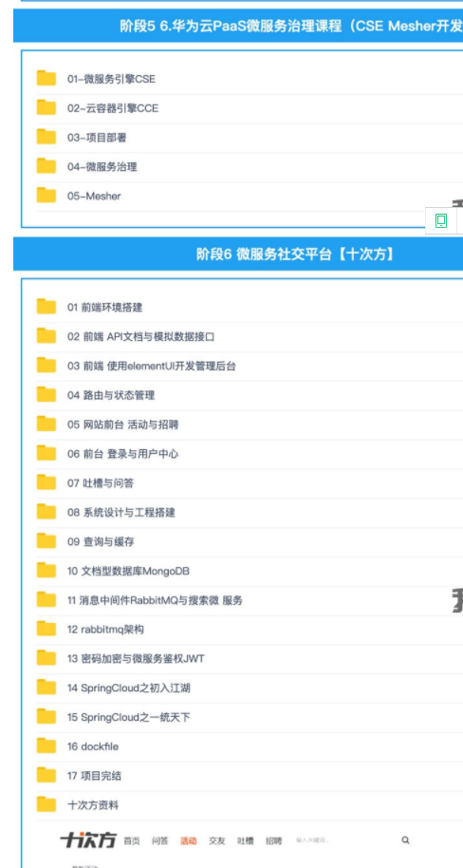Click the text 13 密码加密与微服务鉴权JWT
The width and height of the screenshot is (463, 868).
click(x=136, y=659)
